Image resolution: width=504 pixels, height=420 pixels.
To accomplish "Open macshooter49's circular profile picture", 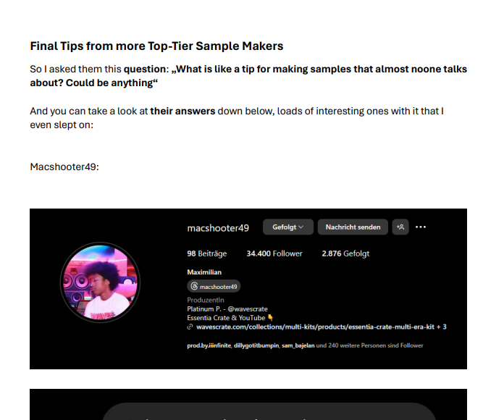I will click(x=100, y=282).
